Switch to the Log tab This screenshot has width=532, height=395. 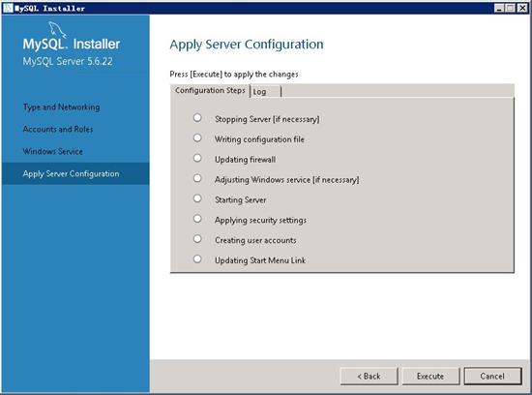[x=266, y=91]
